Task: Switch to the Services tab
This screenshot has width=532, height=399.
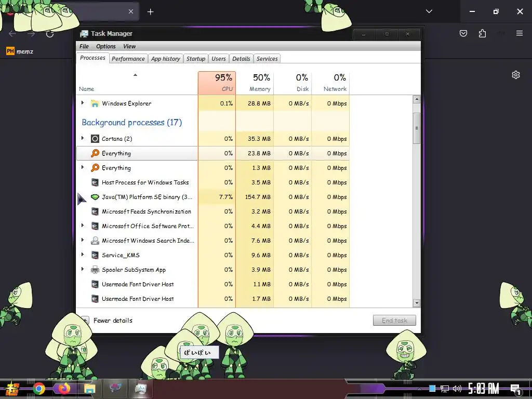Action: click(267, 59)
